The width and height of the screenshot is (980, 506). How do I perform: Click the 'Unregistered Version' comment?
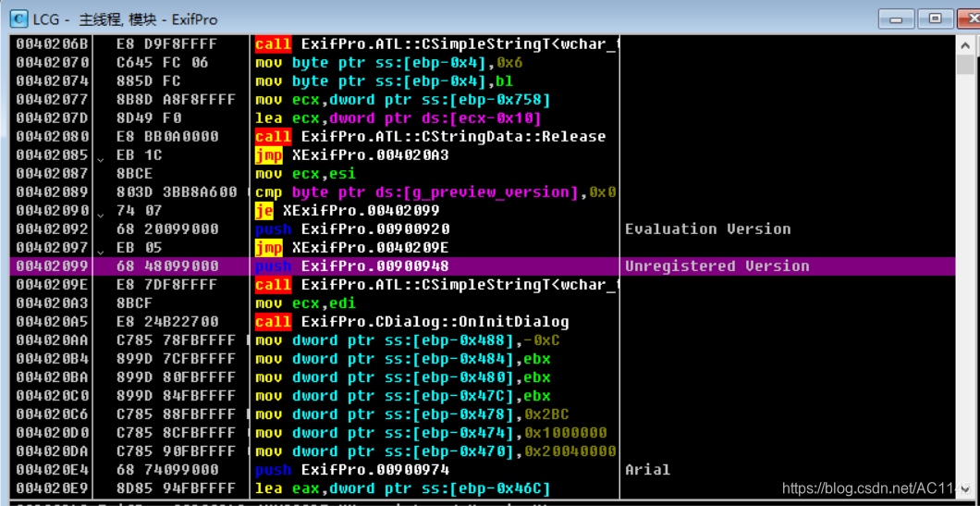717,265
